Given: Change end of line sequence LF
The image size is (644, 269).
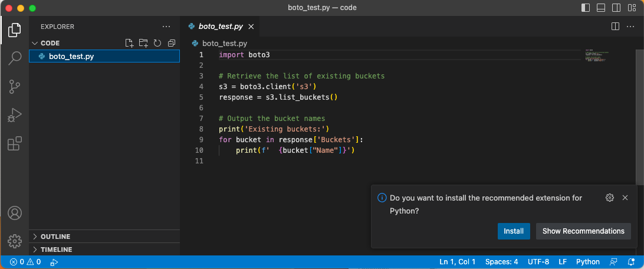Looking at the screenshot, I should (563, 262).
